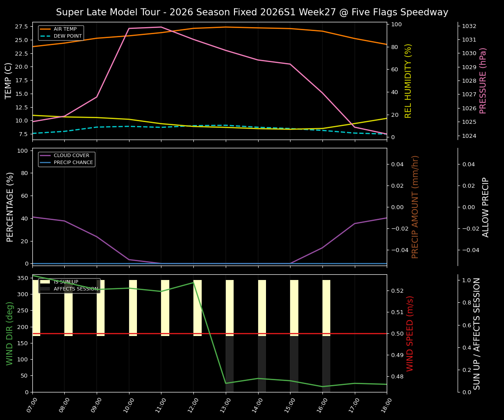The image size is (504, 420).
Task: Click the AFFECTS SESSION legend swatch
Action: click(x=45, y=288)
